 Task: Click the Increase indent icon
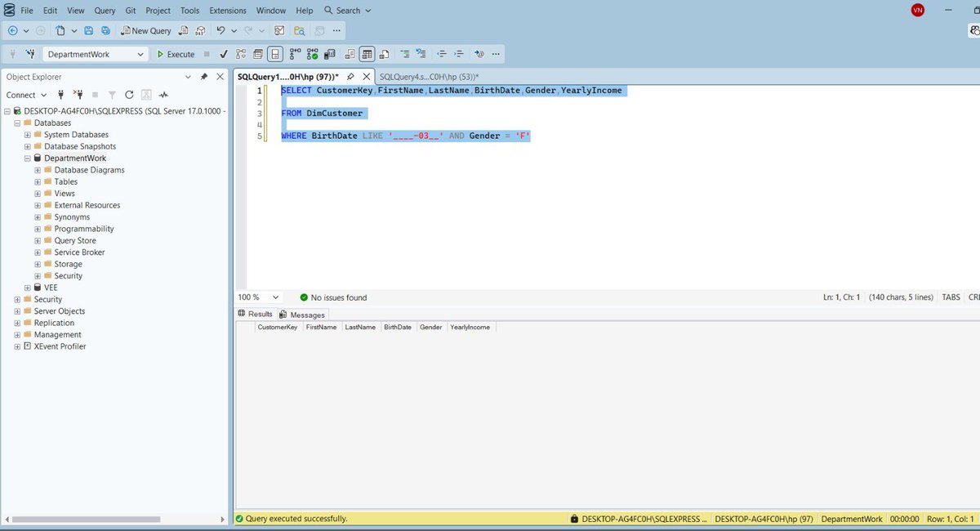[459, 55]
